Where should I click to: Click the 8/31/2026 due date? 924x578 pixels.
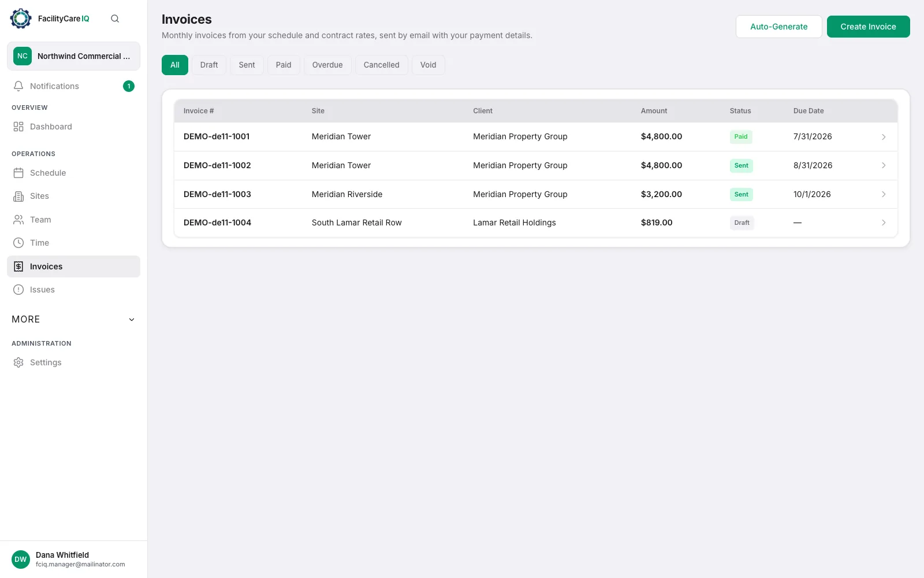813,165
